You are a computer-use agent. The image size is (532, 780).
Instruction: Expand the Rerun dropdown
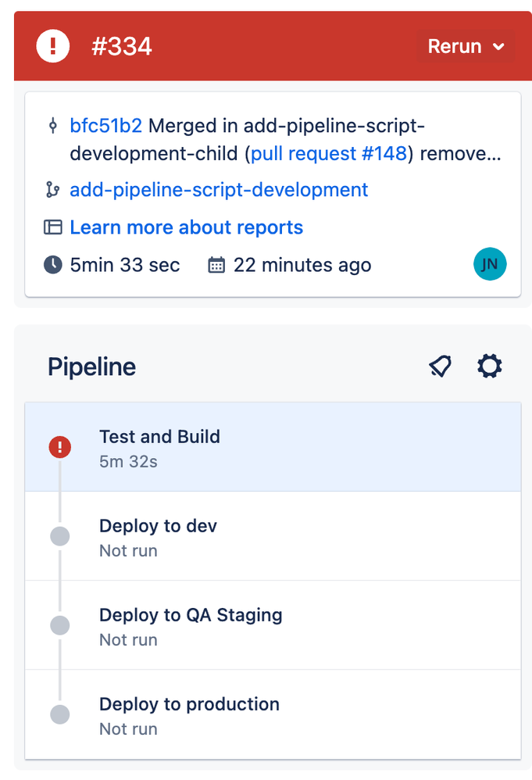[466, 47]
